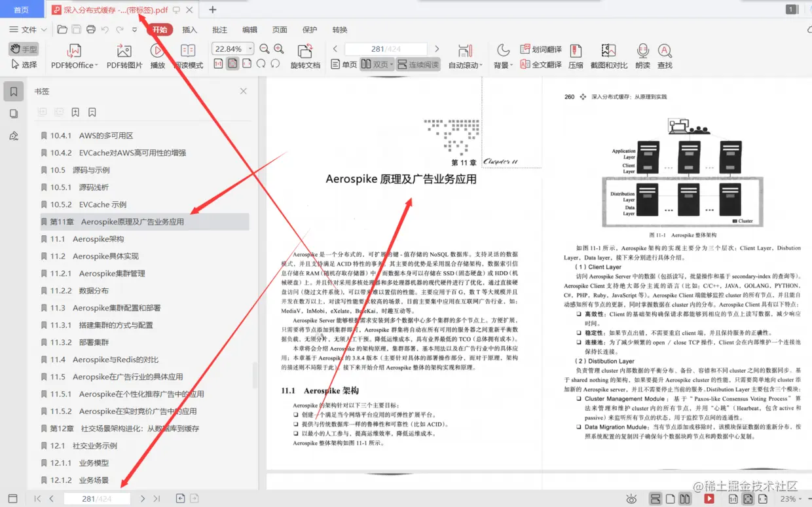Toggle 划词翻译 word-selection translation
812x507 pixels.
pyautogui.click(x=541, y=49)
